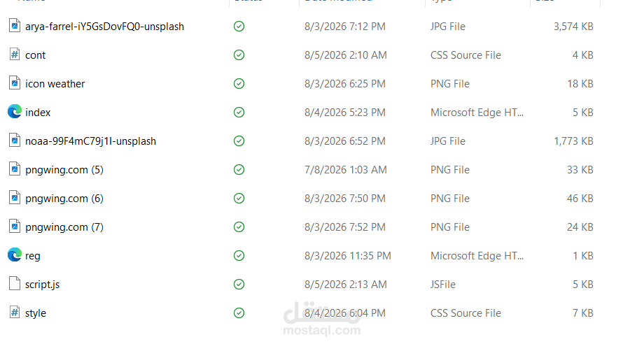
Task: Click the Edge icon beside index
Action: pos(15,112)
